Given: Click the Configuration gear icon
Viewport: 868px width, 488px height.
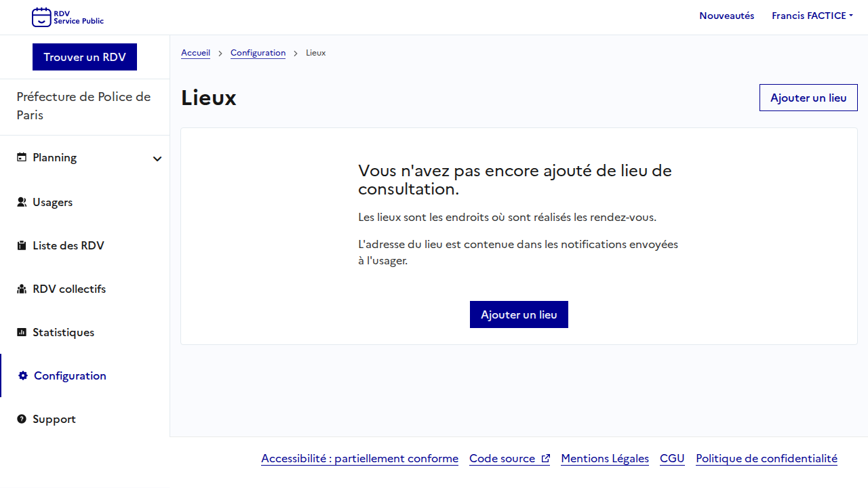Looking at the screenshot, I should click(x=23, y=375).
